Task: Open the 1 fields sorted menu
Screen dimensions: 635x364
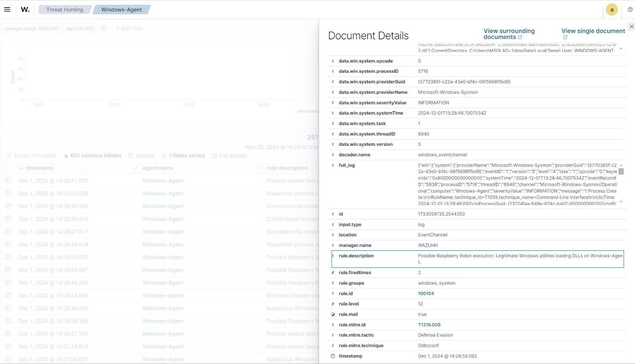Action: [183, 155]
